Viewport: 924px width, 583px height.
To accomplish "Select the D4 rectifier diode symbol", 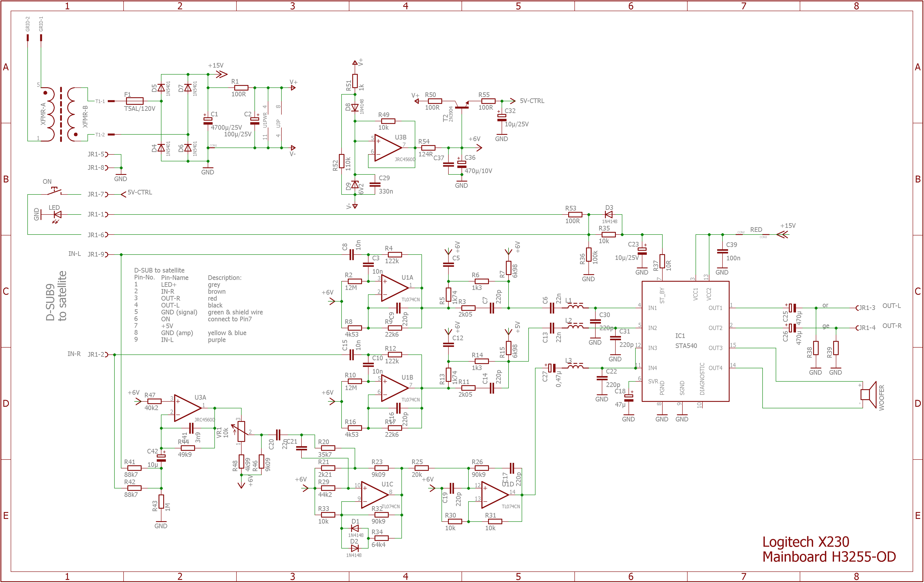I will [161, 148].
